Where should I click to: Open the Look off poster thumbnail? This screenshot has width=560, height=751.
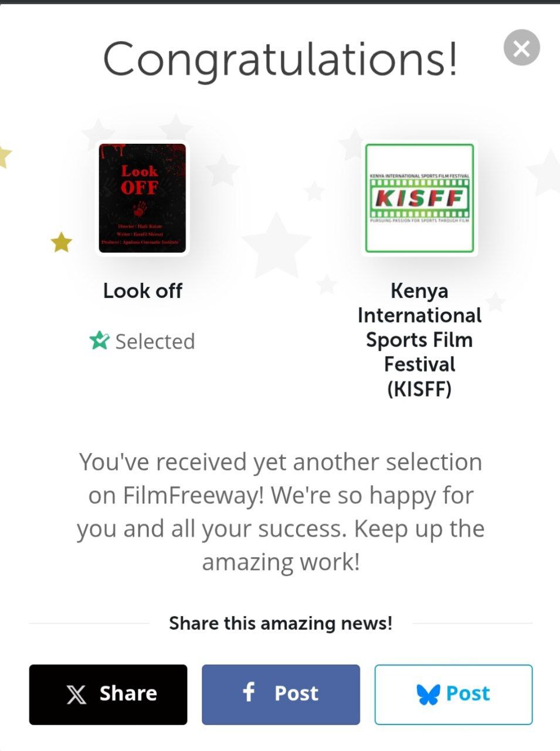click(x=142, y=198)
